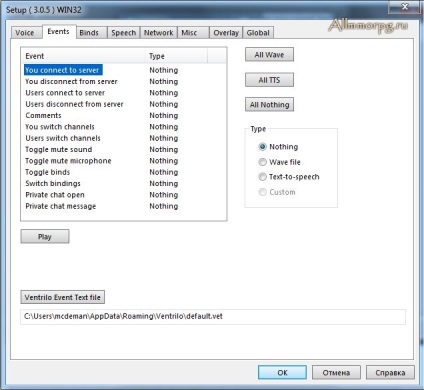Confirm settings with the OK button

point(282,373)
